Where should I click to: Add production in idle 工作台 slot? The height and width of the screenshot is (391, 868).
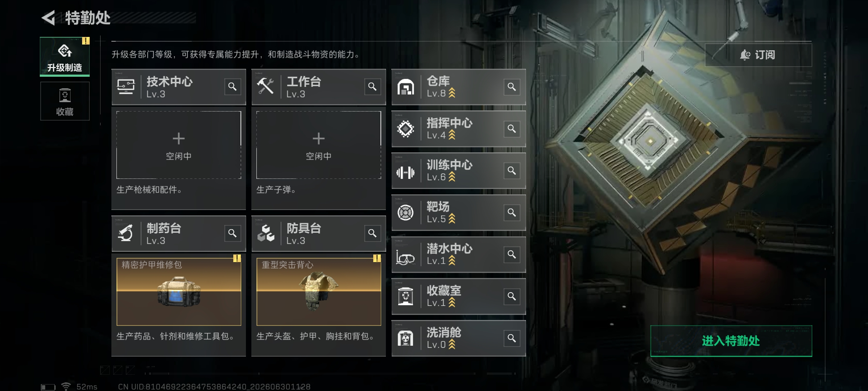tap(319, 145)
